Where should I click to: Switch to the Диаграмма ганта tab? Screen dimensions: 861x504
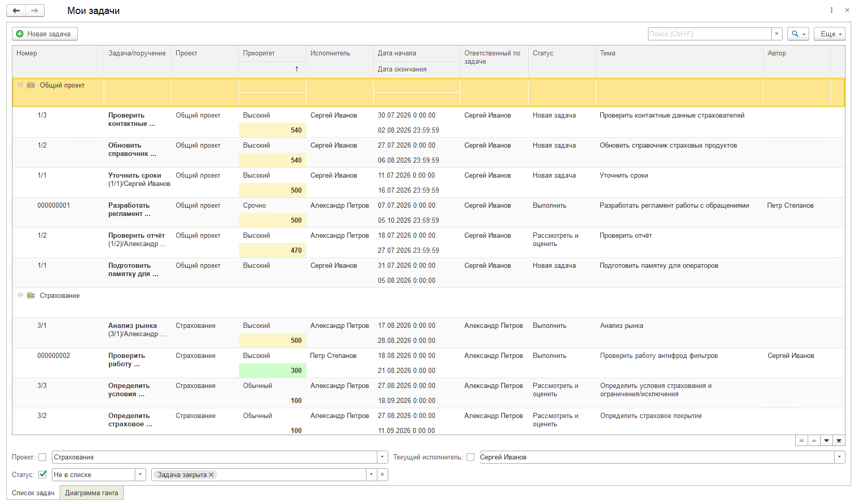[92, 493]
